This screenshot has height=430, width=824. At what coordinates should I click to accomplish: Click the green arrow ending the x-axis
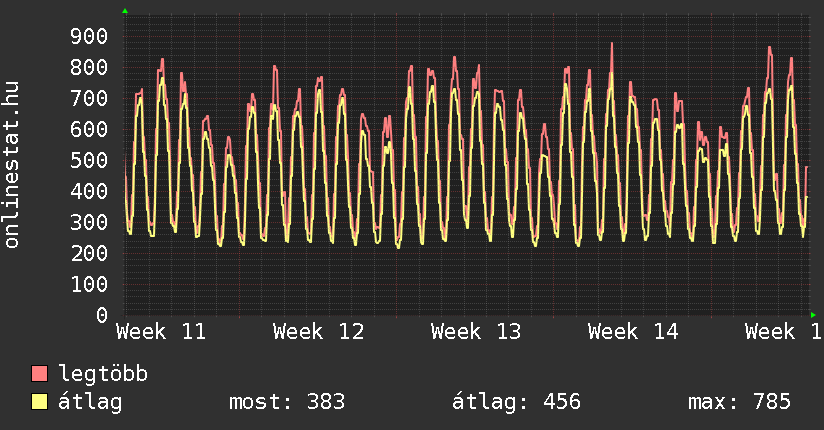click(813, 314)
